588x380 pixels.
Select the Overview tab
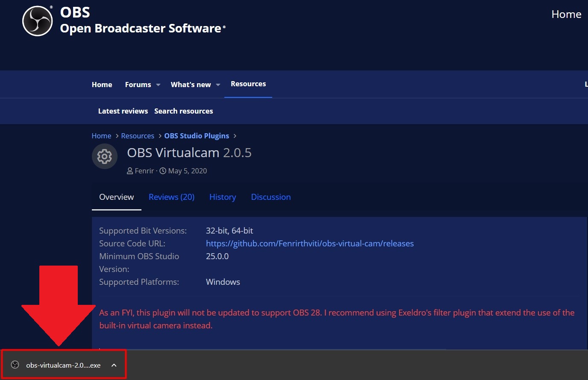pyautogui.click(x=116, y=197)
